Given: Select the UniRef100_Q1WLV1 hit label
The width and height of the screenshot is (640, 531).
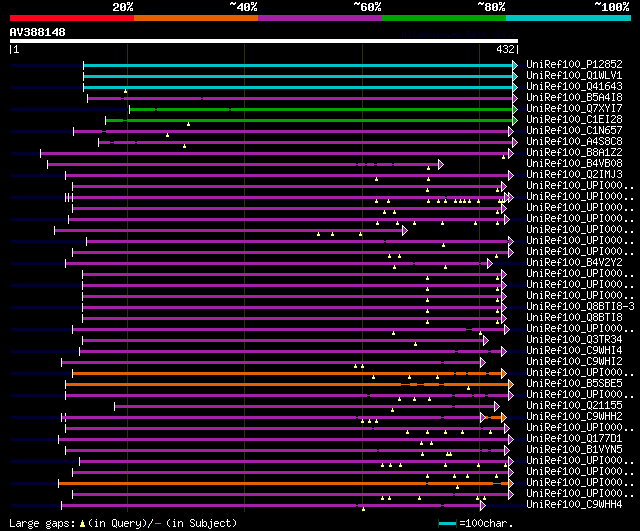Looking at the screenshot, I should pos(574,76).
